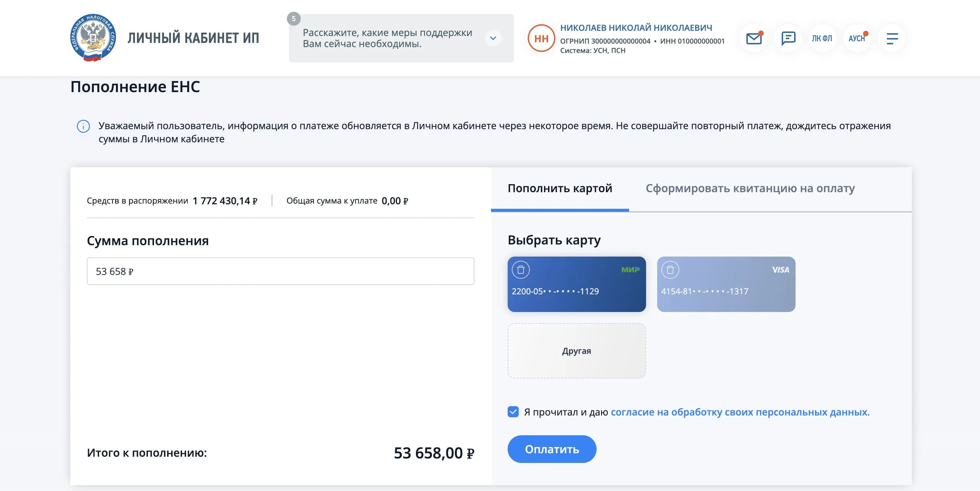Choose the Другая card option
The height and width of the screenshot is (491, 980).
[x=577, y=351]
